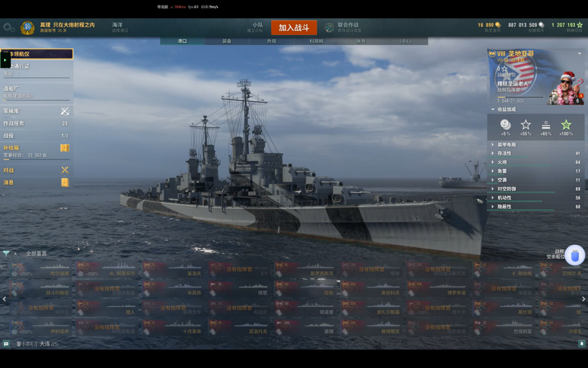The height and width of the screenshot is (368, 588).
Task: Clear the filter with the X icon
Action: (x=15, y=254)
